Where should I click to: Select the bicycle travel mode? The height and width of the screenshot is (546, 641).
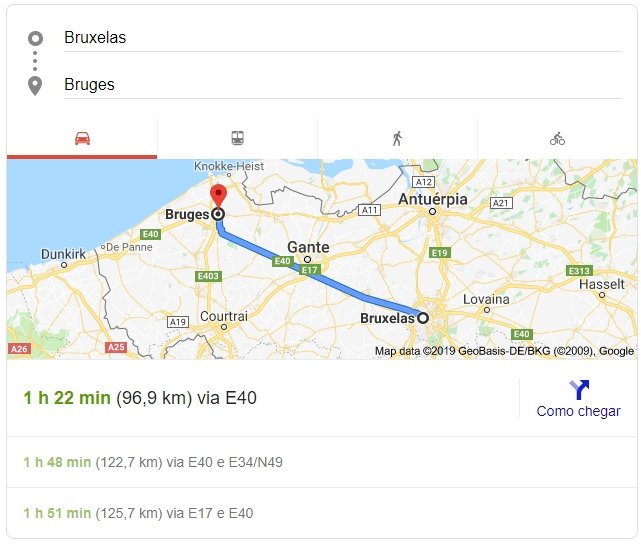[557, 139]
